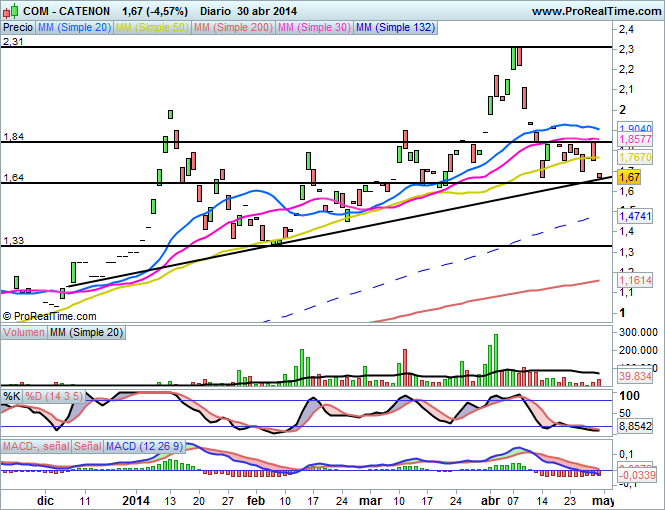Select the Volumen panel label
The width and height of the screenshot is (665, 510).
(24, 332)
